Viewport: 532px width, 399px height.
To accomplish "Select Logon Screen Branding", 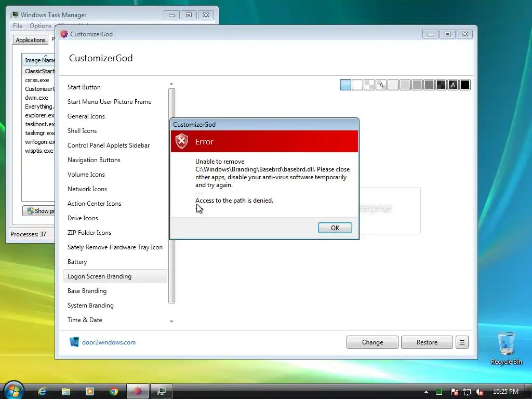I will point(115,276).
